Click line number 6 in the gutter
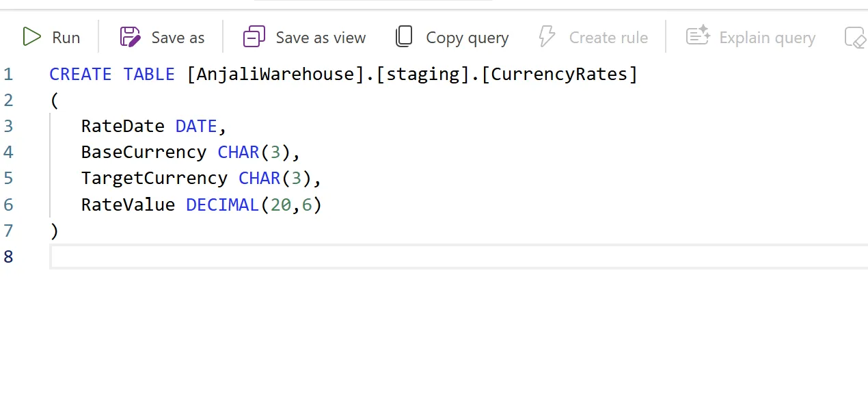Viewport: 868px width, 394px height. (x=8, y=205)
